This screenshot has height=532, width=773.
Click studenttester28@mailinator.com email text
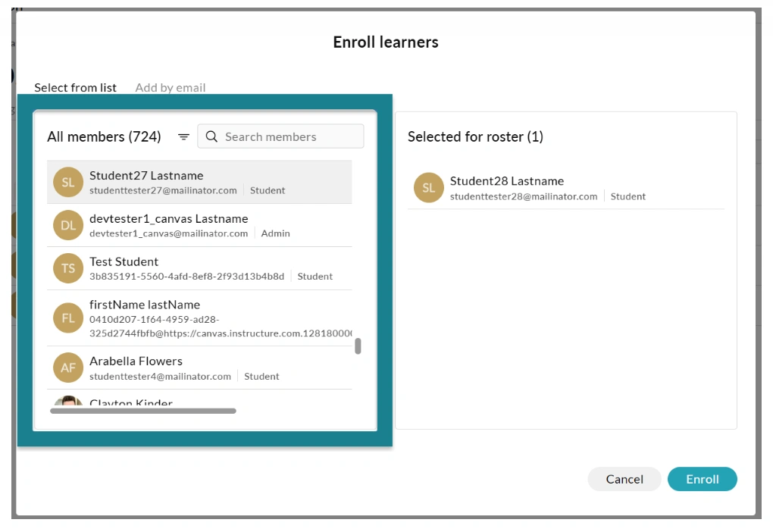524,196
